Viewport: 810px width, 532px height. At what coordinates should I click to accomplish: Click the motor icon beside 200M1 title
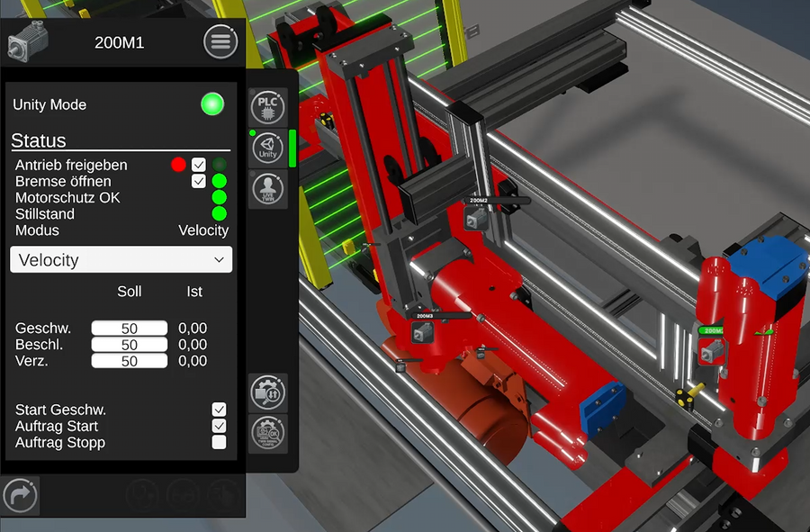(28, 41)
